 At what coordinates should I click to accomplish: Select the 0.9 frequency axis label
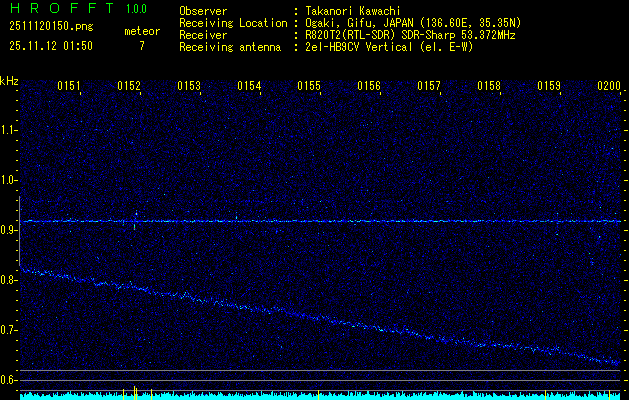click(x=9, y=230)
